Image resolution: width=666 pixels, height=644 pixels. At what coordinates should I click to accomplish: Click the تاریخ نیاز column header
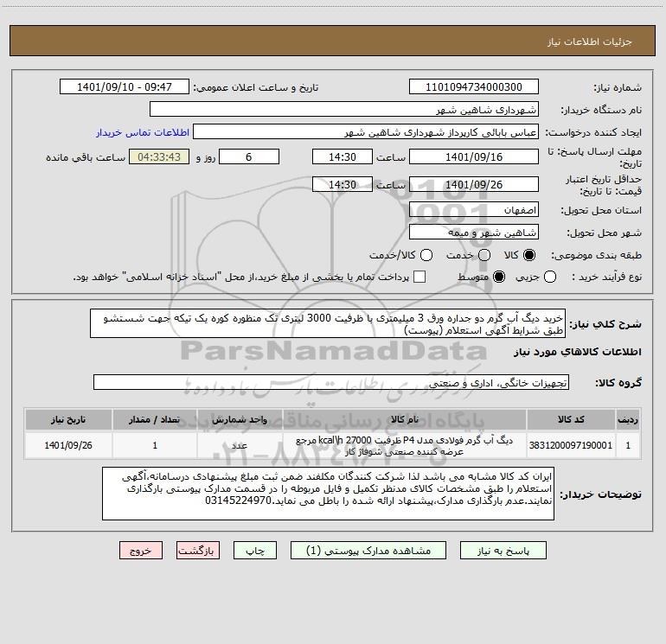click(x=68, y=419)
